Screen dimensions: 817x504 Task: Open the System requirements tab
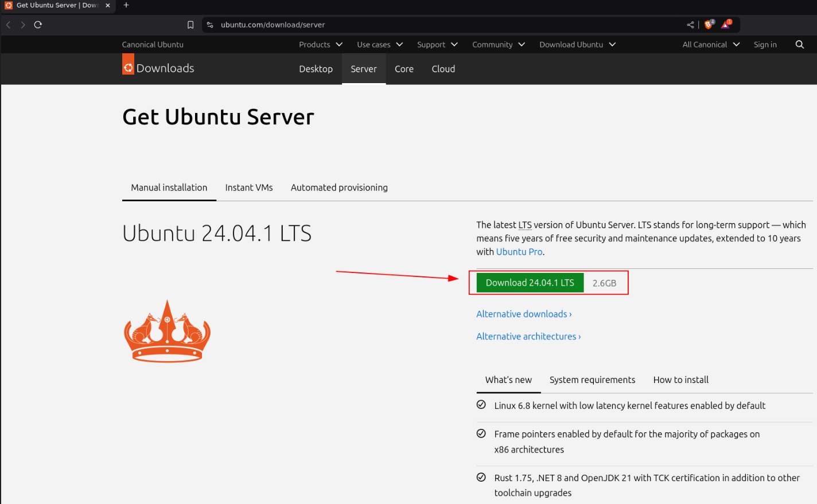[x=592, y=380]
